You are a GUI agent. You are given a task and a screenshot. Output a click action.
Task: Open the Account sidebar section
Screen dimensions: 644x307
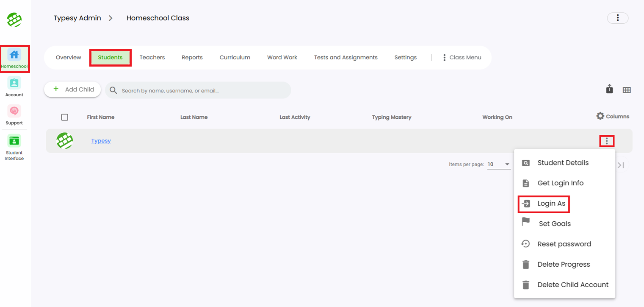pos(14,87)
